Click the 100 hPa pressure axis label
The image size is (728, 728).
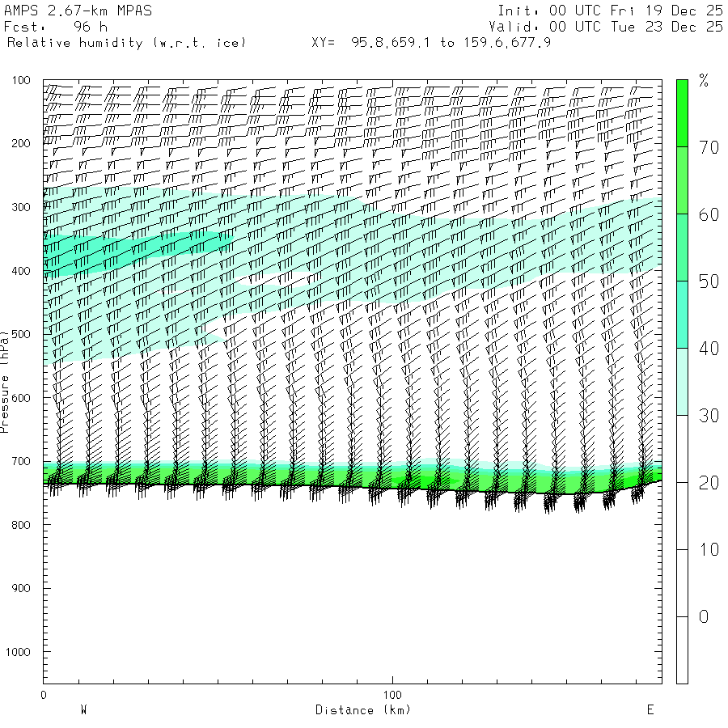(21, 80)
